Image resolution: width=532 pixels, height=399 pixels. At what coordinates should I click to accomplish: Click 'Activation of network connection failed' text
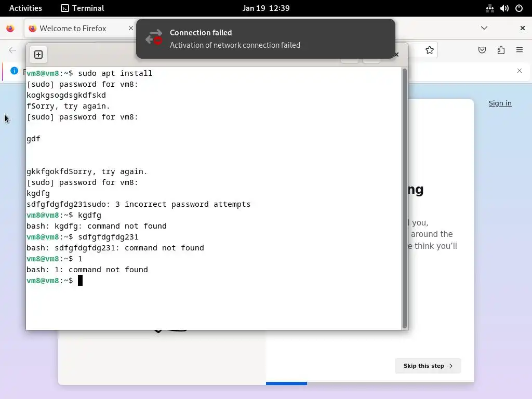[x=235, y=45]
